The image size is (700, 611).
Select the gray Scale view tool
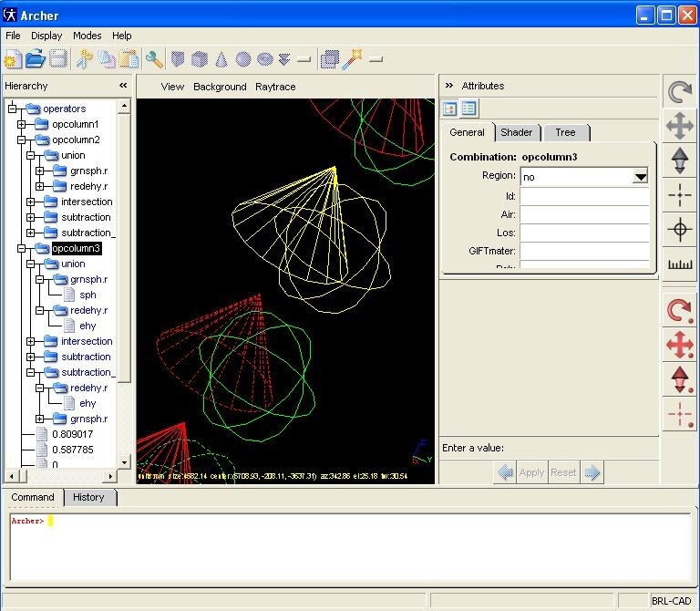pos(679,161)
